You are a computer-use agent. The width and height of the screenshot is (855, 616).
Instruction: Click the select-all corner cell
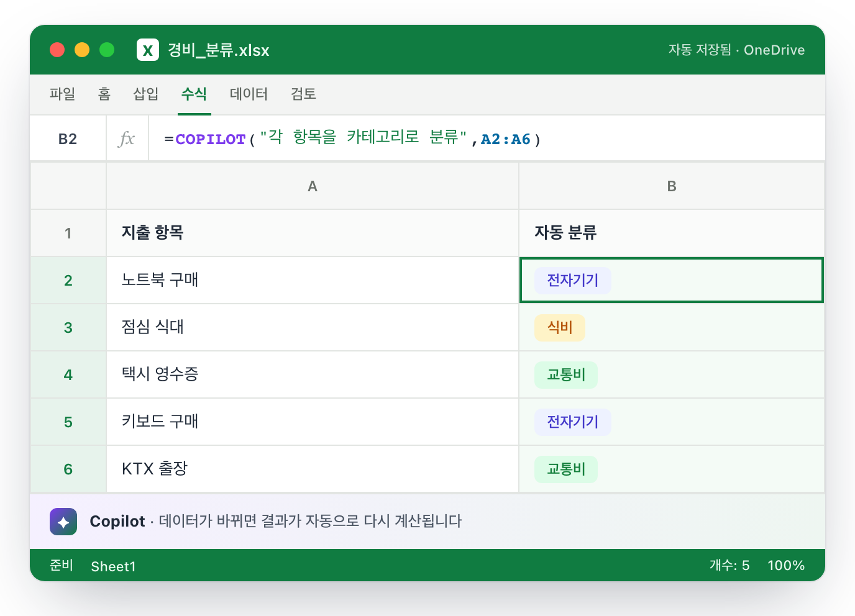click(68, 186)
